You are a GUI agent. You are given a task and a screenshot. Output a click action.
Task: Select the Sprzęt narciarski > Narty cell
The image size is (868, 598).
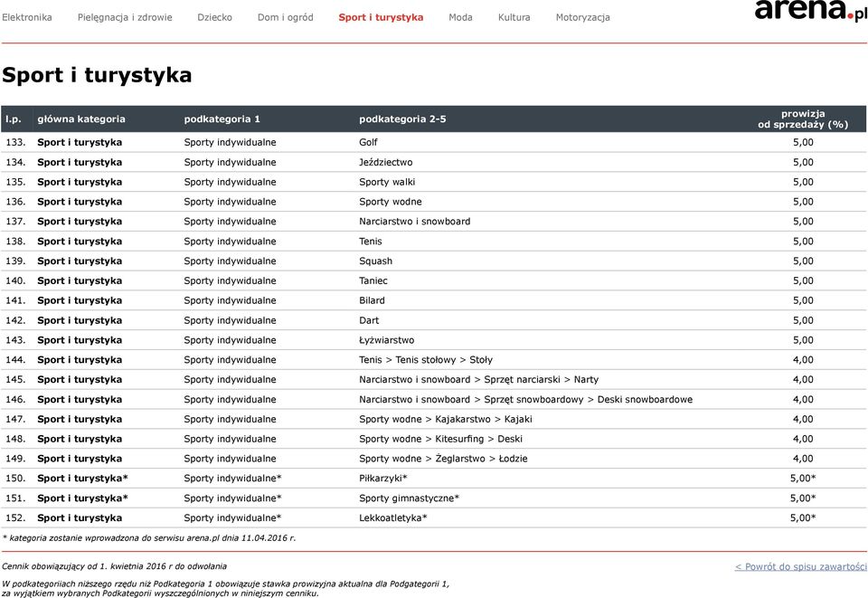(x=479, y=380)
